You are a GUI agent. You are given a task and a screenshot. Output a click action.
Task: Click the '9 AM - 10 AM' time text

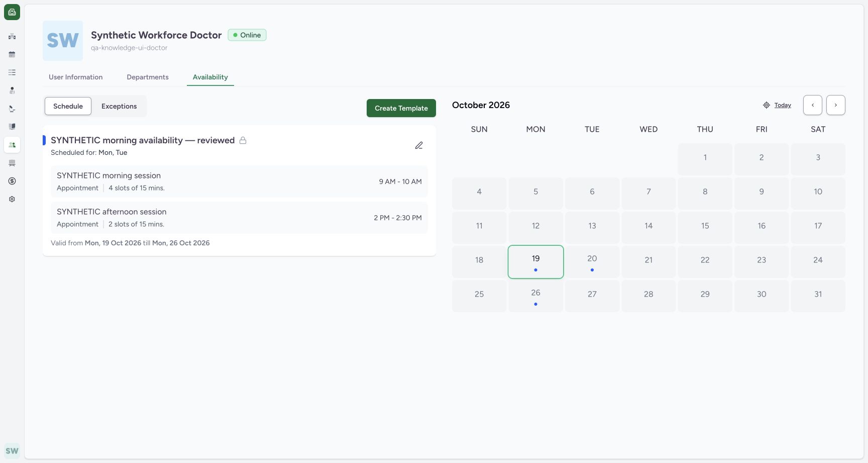coord(400,181)
